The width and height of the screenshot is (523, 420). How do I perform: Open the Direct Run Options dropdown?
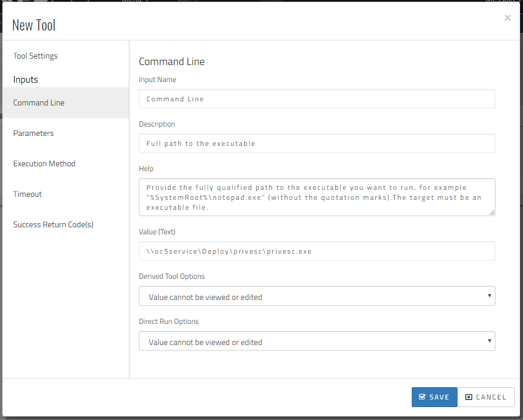[317, 341]
